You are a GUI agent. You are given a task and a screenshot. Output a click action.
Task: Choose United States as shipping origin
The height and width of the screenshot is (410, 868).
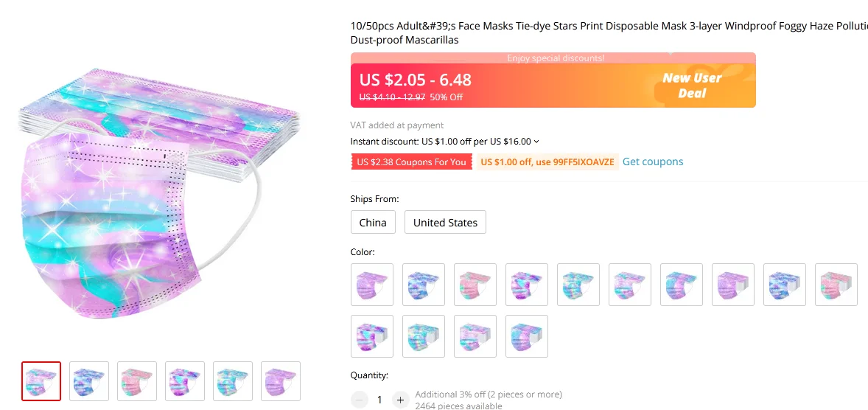tap(445, 223)
